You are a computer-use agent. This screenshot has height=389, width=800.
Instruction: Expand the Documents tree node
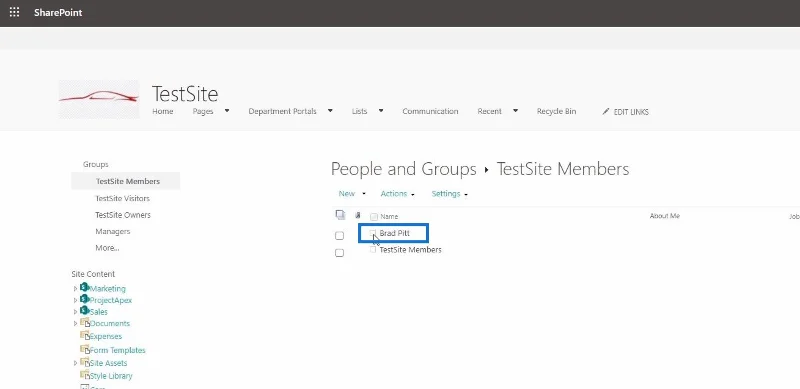tap(76, 323)
